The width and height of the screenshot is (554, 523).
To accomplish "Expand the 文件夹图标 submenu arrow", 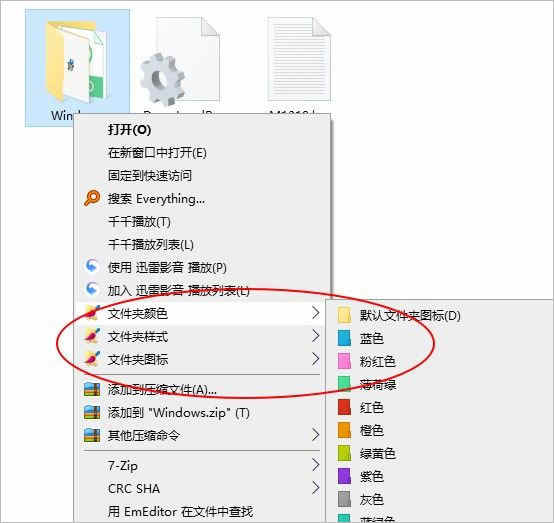I will 316,359.
